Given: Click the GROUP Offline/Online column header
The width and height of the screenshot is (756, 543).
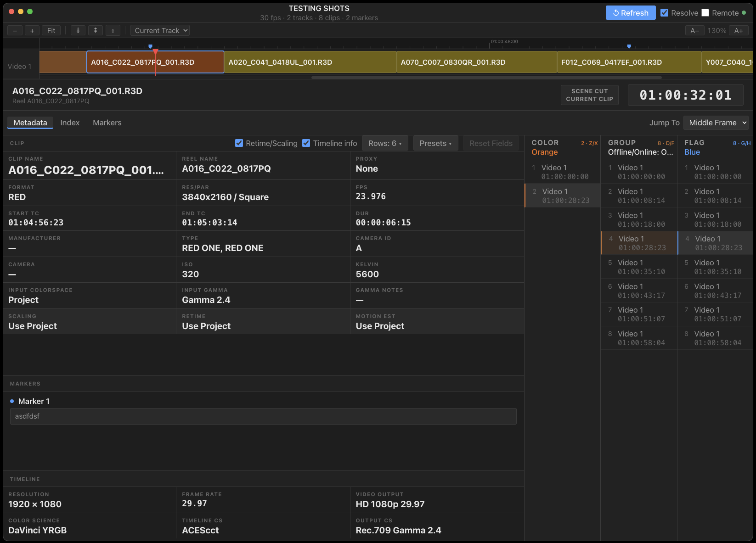Looking at the screenshot, I should coord(639,147).
